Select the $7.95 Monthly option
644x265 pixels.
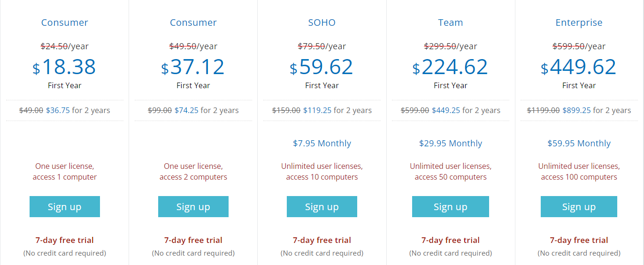[x=322, y=144]
